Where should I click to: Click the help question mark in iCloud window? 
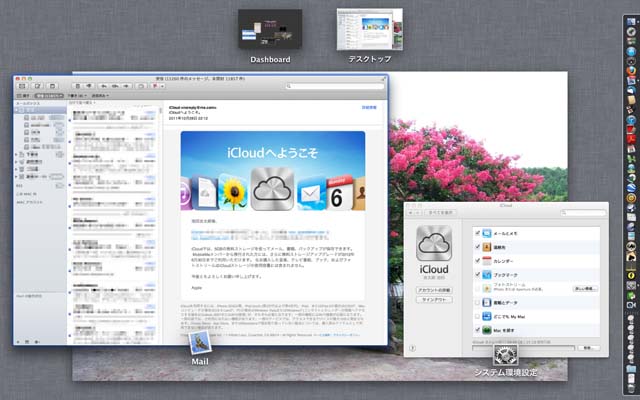pyautogui.click(x=412, y=348)
